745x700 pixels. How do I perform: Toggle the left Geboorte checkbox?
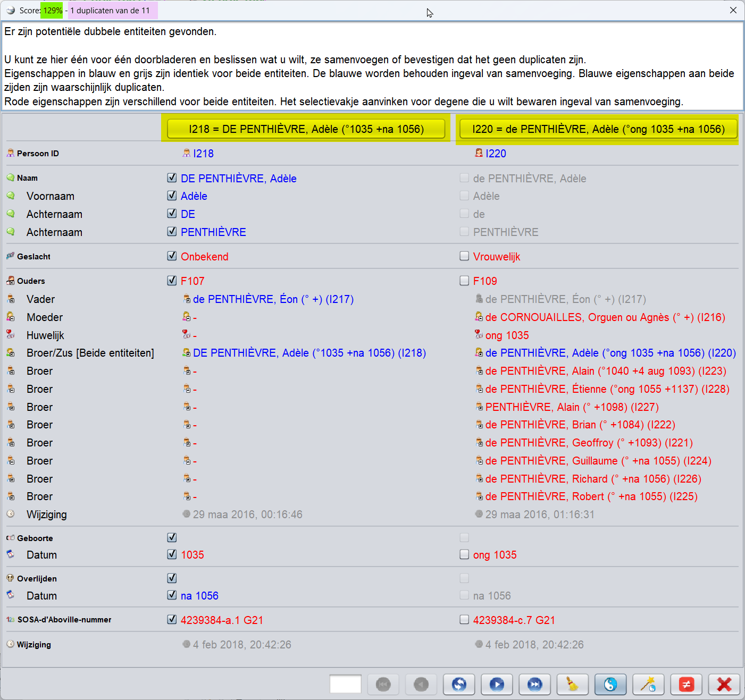click(172, 537)
